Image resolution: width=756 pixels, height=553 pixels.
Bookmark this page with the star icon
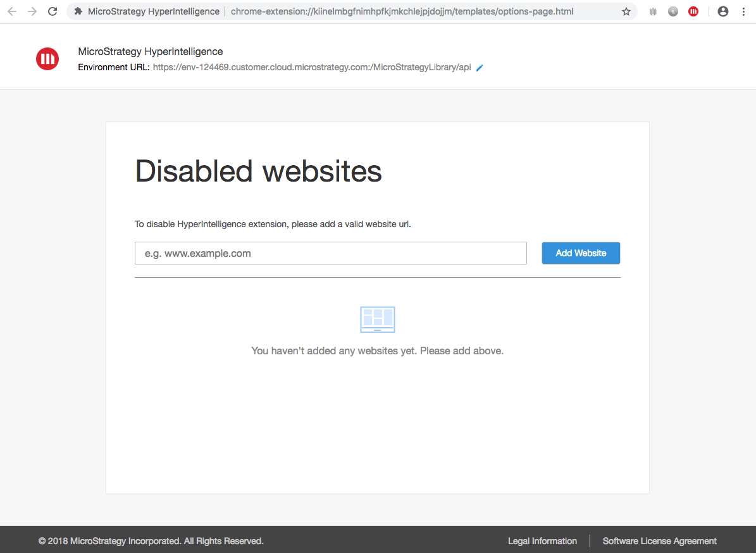tap(626, 11)
